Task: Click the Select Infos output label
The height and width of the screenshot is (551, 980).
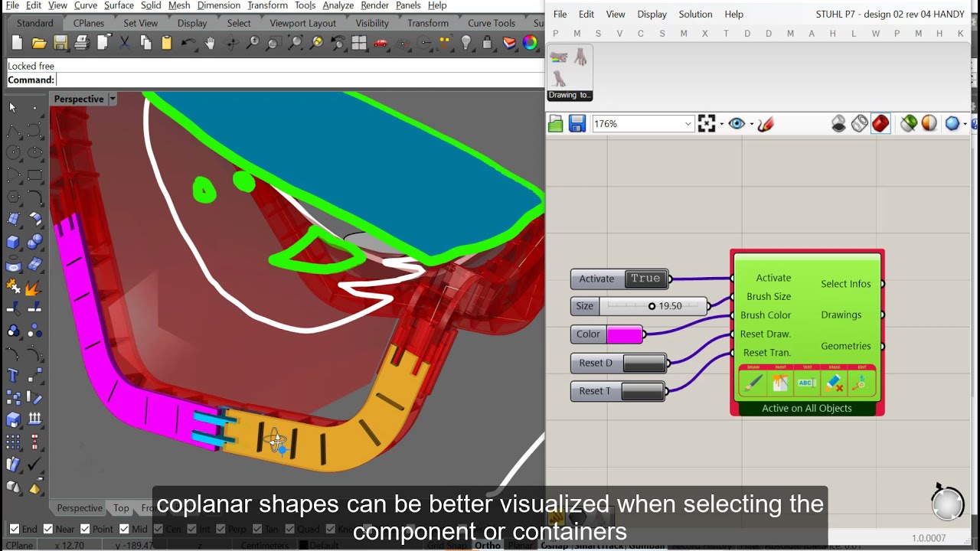Action: (846, 284)
